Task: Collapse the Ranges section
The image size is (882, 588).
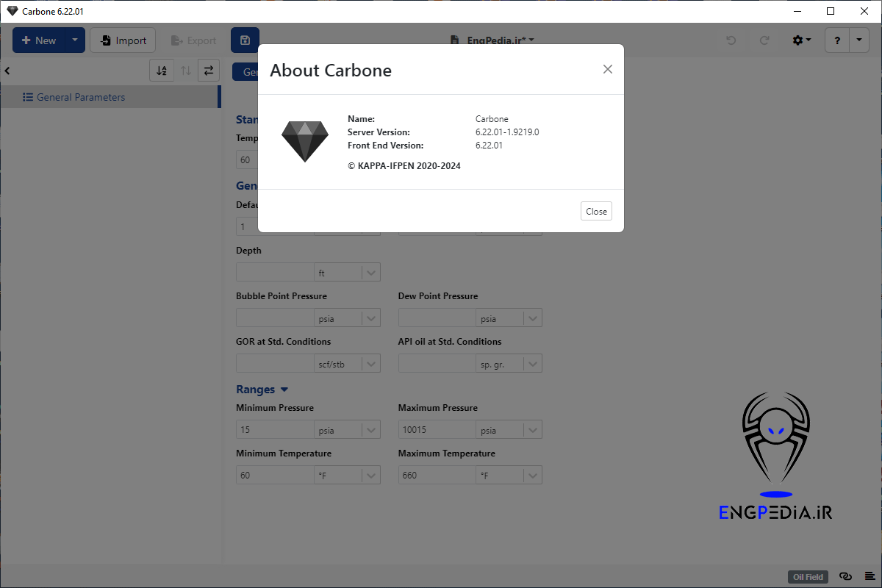Action: (284, 390)
